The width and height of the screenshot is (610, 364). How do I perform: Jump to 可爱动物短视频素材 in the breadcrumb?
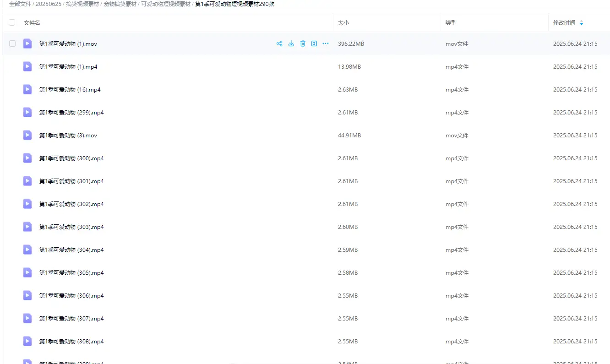[166, 4]
